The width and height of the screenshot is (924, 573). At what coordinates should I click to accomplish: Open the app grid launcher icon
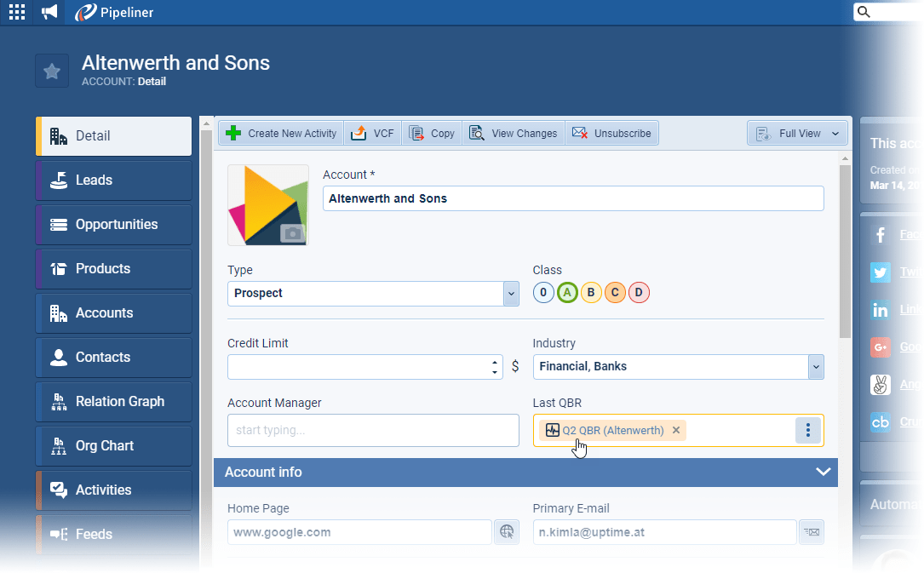click(x=16, y=12)
